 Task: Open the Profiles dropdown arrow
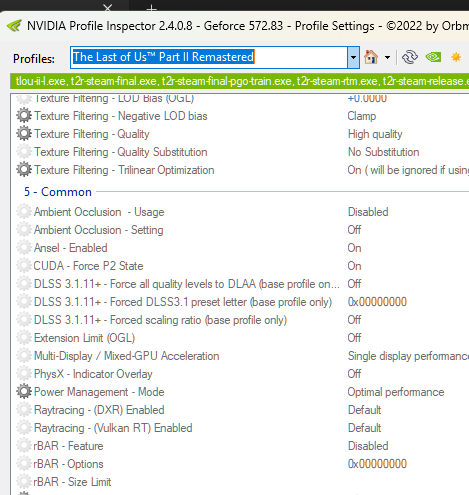(x=353, y=58)
